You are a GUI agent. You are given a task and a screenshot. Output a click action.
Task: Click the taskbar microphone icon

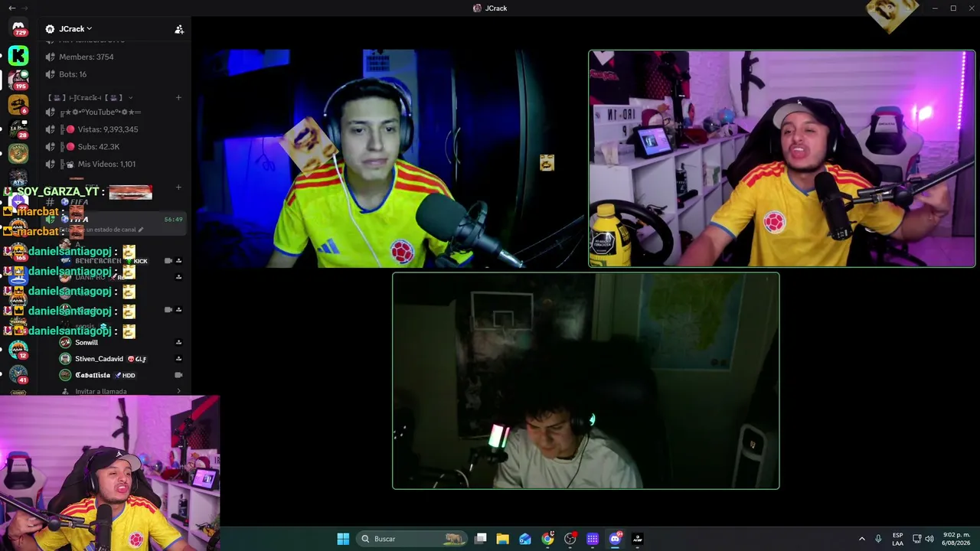point(878,539)
